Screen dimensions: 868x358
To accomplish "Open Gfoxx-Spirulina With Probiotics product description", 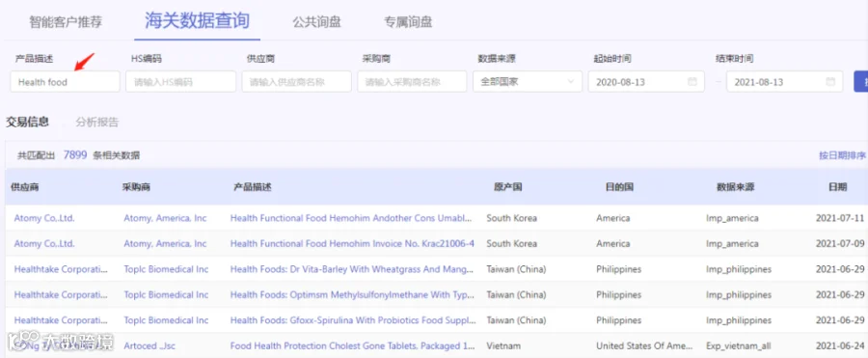I will click(x=353, y=320).
